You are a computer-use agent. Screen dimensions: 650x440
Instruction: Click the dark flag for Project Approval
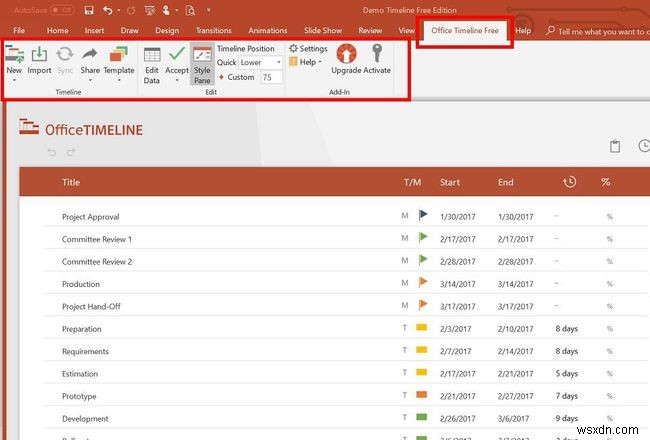tap(423, 215)
